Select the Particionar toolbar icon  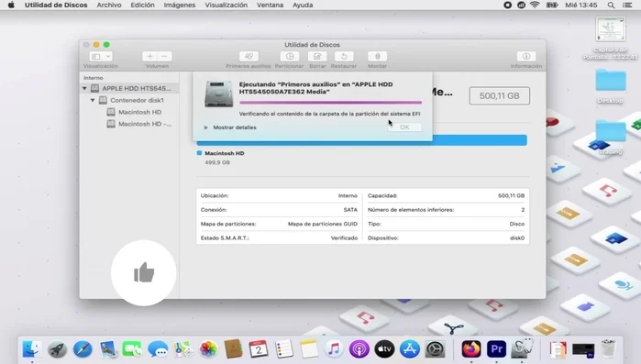pyautogui.click(x=290, y=56)
